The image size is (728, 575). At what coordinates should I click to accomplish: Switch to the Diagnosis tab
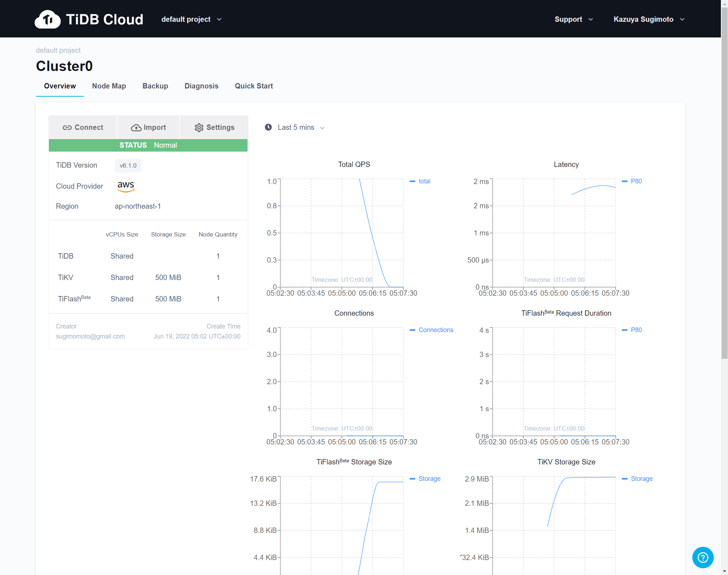point(201,86)
